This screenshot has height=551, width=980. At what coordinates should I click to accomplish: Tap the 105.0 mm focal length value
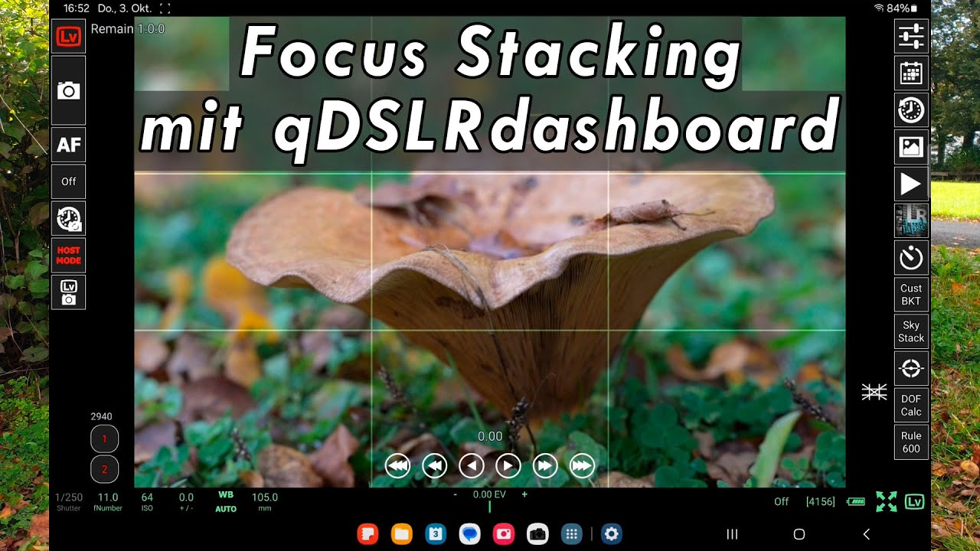265,502
